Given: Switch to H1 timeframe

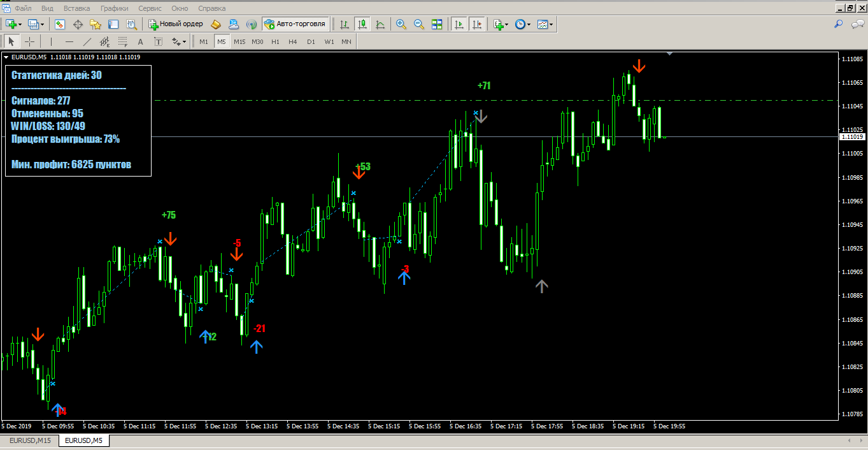Looking at the screenshot, I should pos(275,42).
